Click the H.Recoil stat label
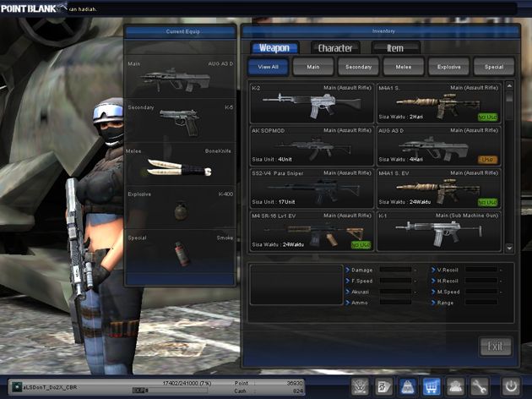 pos(448,281)
